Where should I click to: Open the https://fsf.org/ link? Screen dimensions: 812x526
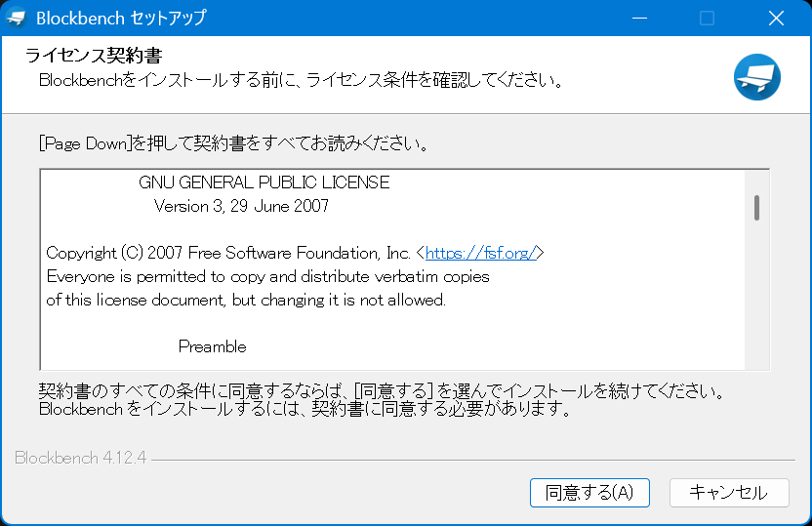click(481, 253)
